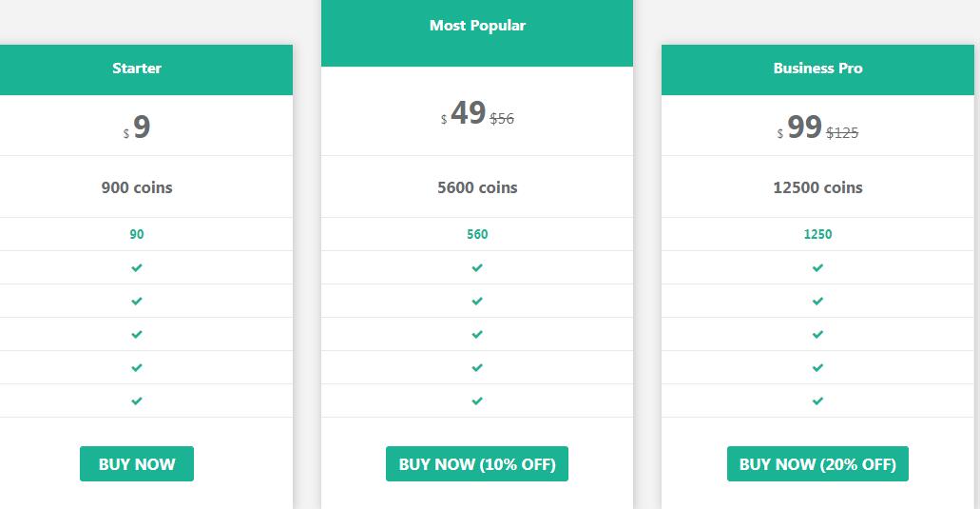The image size is (980, 509).
Task: Click first checkmark in Starter column
Action: tap(136, 267)
